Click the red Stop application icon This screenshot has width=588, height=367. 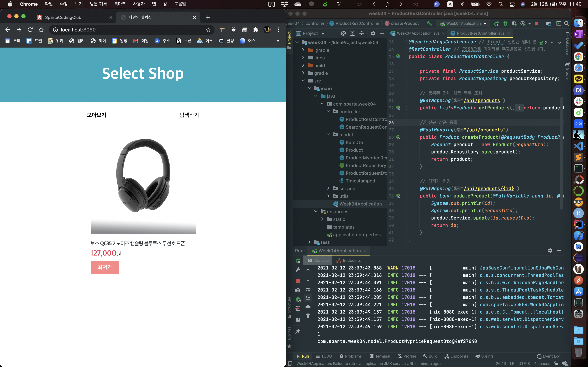tap(537, 24)
